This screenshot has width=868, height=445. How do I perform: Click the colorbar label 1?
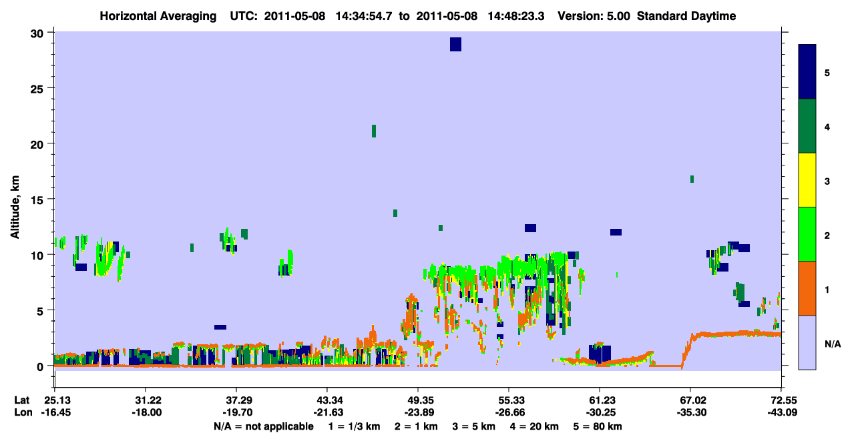(x=827, y=289)
